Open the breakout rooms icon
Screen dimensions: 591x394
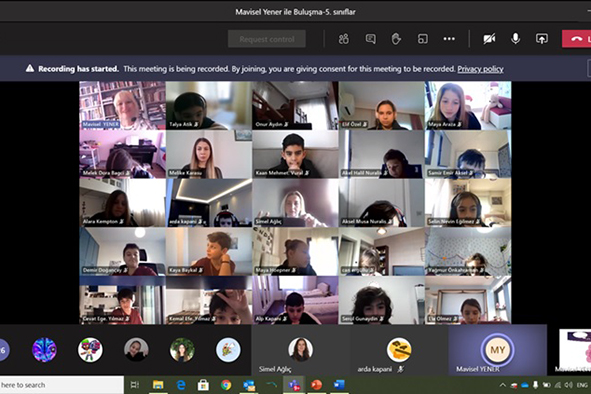click(423, 39)
